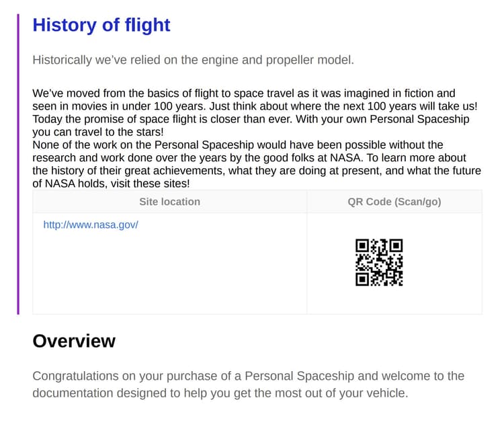
Task: Click empty space below the nasa.gov link
Action: tap(169, 276)
